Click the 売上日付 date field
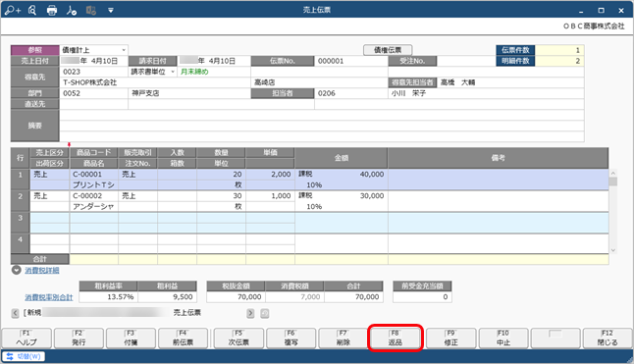This screenshot has height=364, width=634. pyautogui.click(x=94, y=61)
